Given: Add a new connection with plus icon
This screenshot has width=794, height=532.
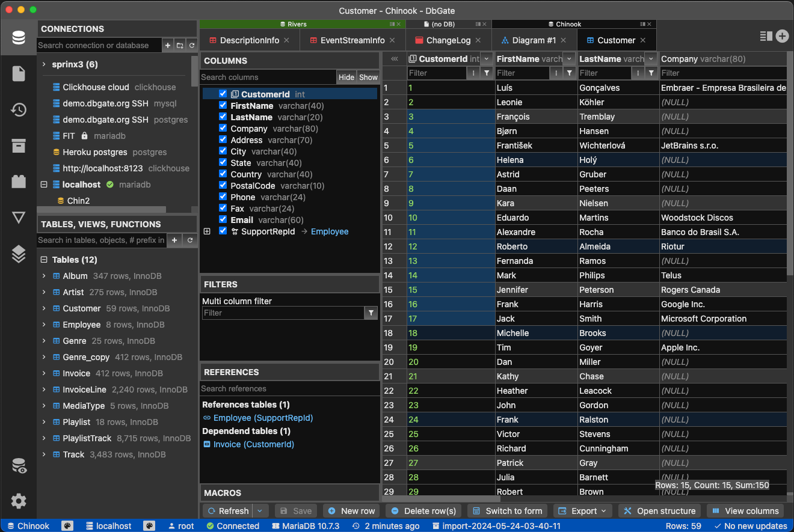Looking at the screenshot, I should coord(168,45).
